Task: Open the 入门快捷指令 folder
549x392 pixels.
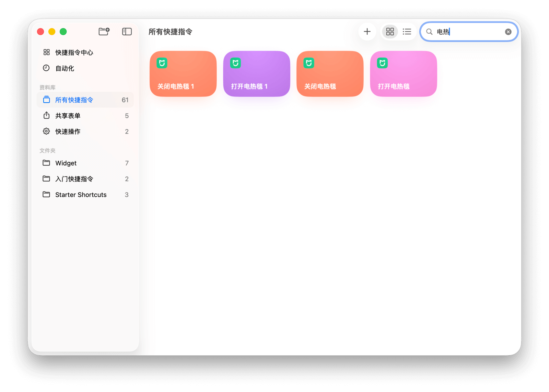Action: (74, 179)
